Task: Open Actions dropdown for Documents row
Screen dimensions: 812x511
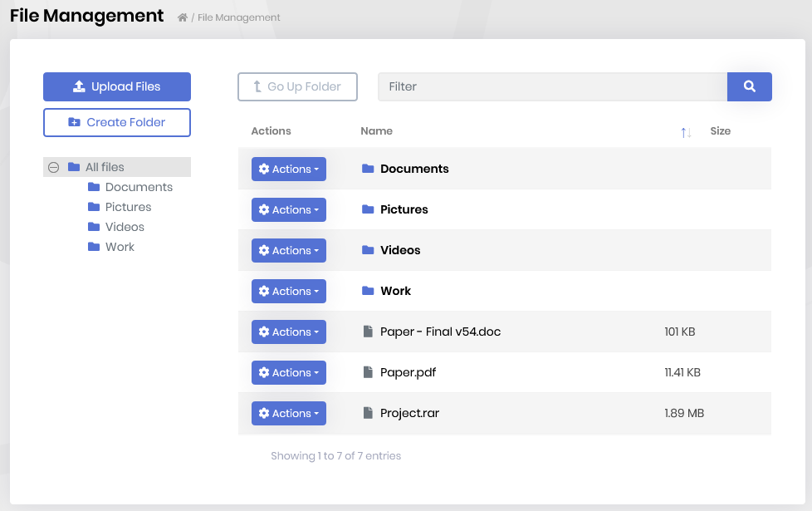Action: pyautogui.click(x=289, y=169)
